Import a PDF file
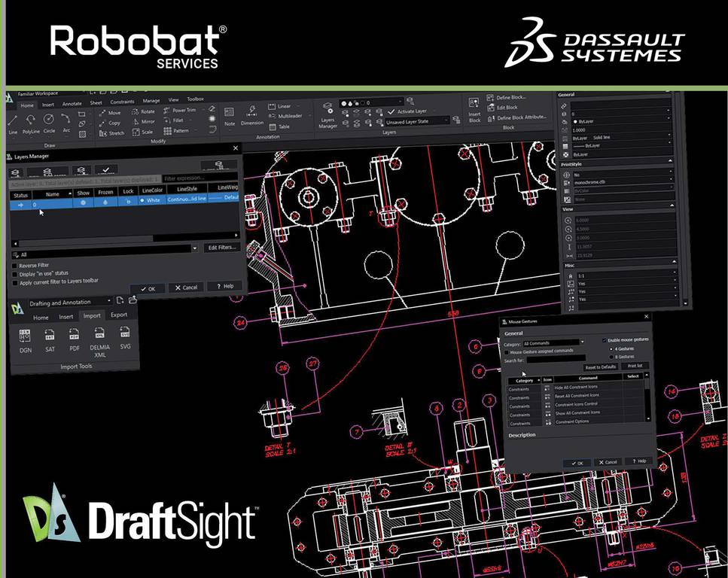The width and height of the screenshot is (728, 578). click(x=75, y=339)
